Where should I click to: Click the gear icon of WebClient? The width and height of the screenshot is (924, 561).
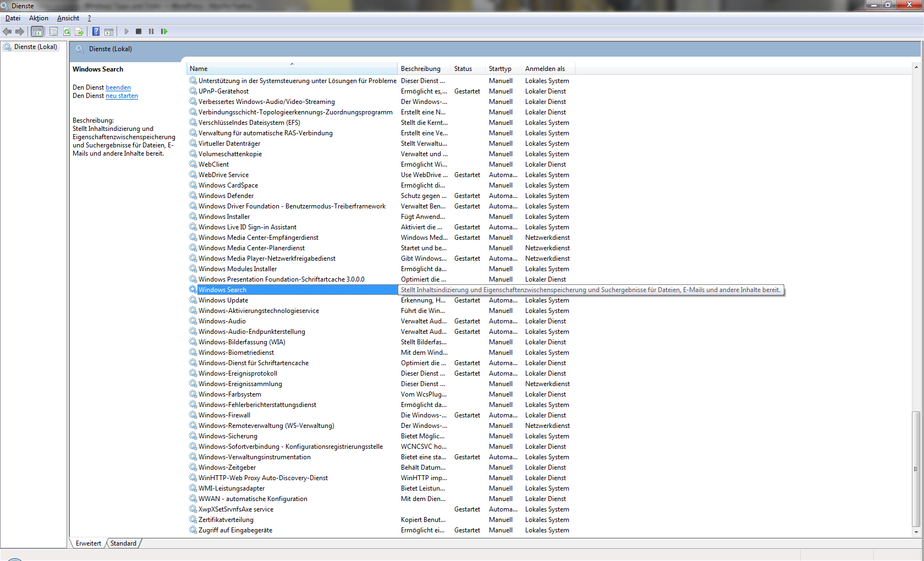(x=193, y=164)
